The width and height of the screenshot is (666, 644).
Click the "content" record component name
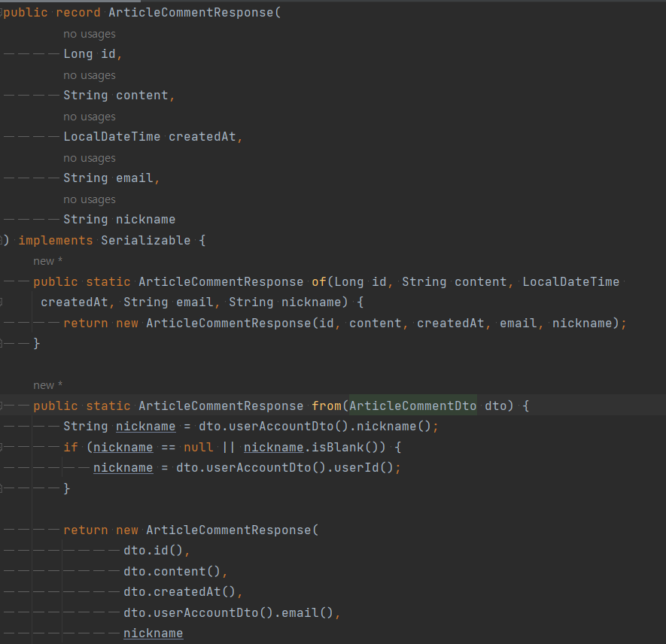(x=142, y=95)
